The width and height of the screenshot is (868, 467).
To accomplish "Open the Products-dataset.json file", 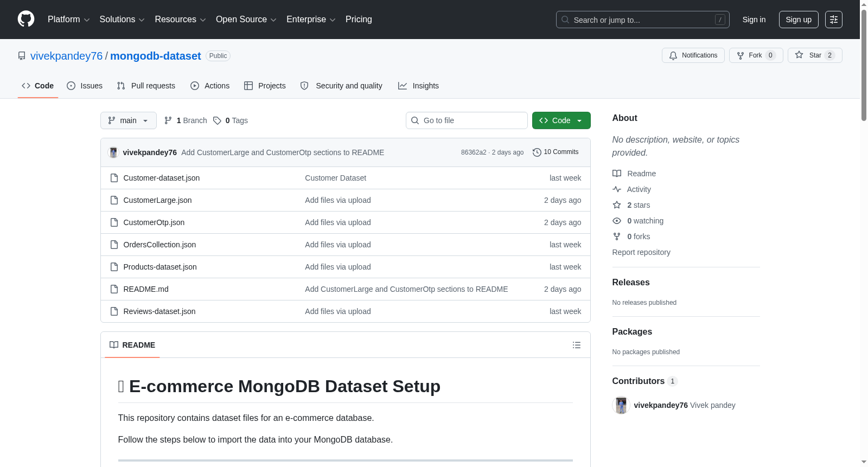I will point(160,267).
